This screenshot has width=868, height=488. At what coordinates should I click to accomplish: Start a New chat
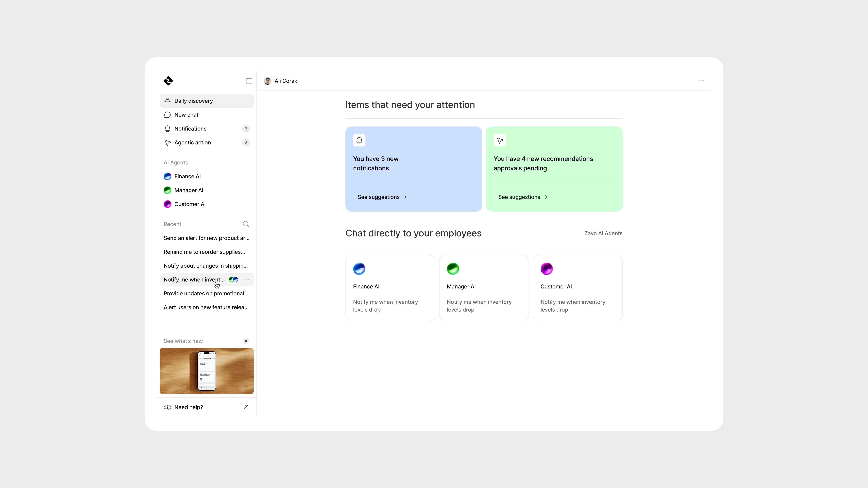(x=186, y=115)
